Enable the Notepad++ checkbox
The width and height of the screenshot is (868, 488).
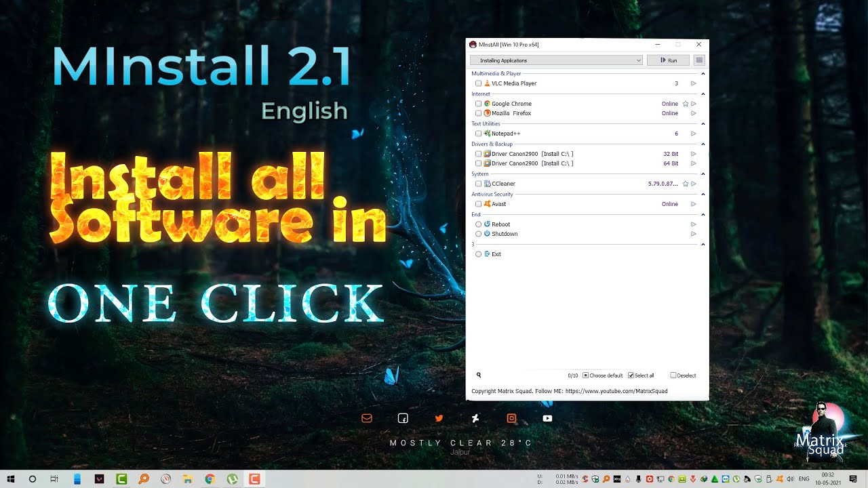(479, 134)
